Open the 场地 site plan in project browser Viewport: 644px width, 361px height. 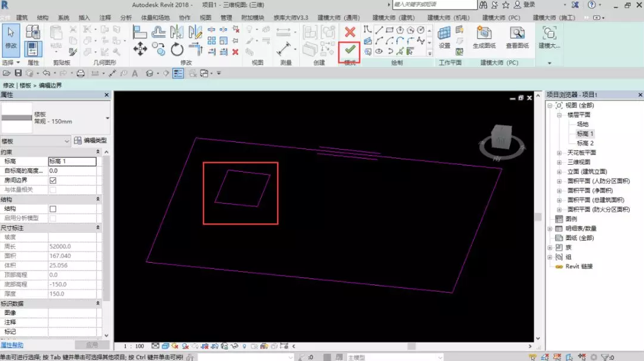pyautogui.click(x=582, y=124)
